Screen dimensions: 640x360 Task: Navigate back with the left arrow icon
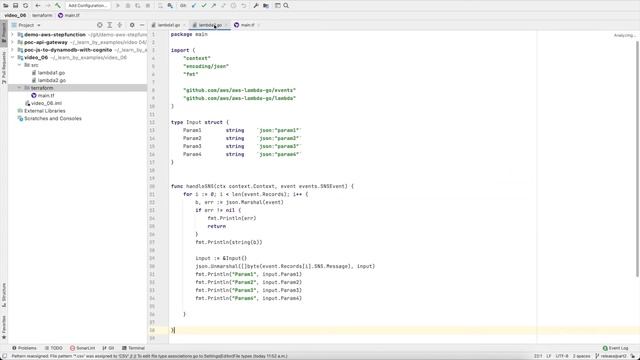(38, 6)
